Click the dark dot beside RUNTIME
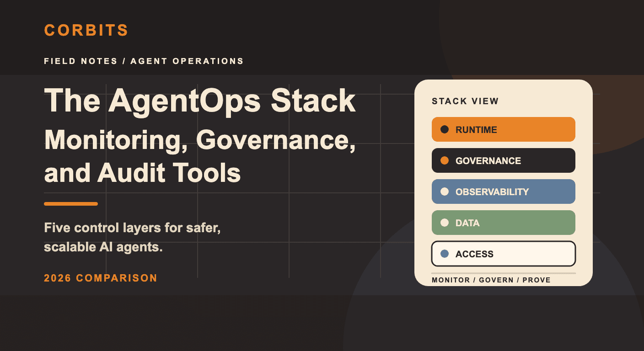Image resolution: width=644 pixels, height=351 pixels. coord(444,129)
